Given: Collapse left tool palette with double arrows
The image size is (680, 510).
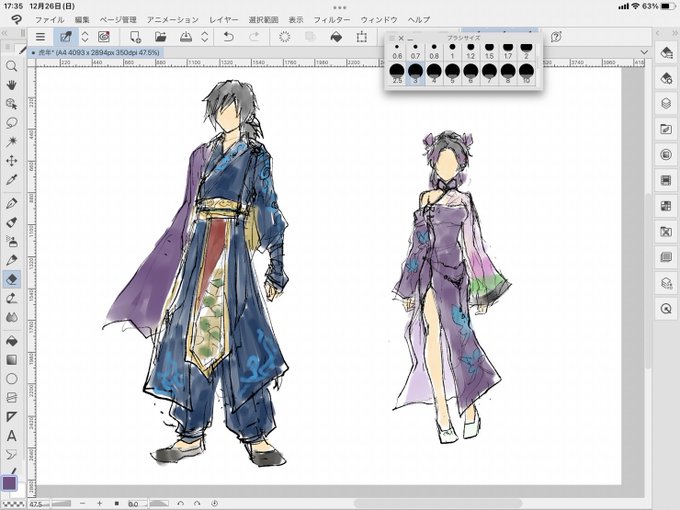Looking at the screenshot, I should (x=4, y=33).
